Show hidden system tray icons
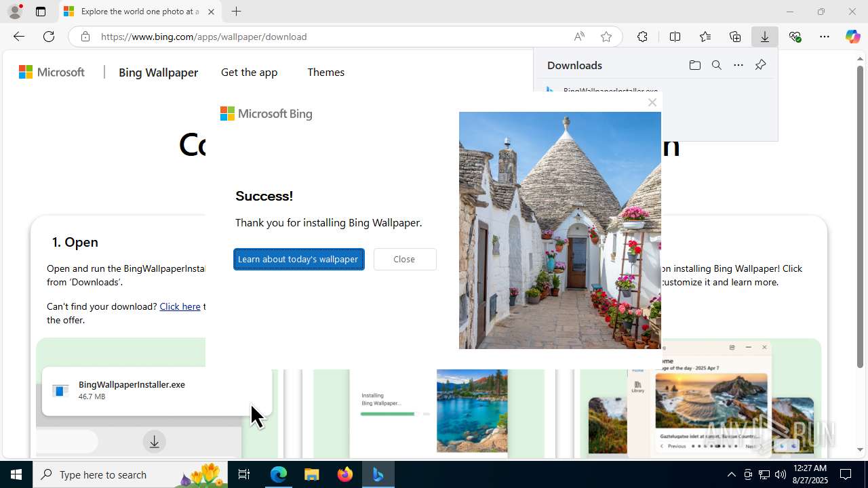 tap(731, 474)
